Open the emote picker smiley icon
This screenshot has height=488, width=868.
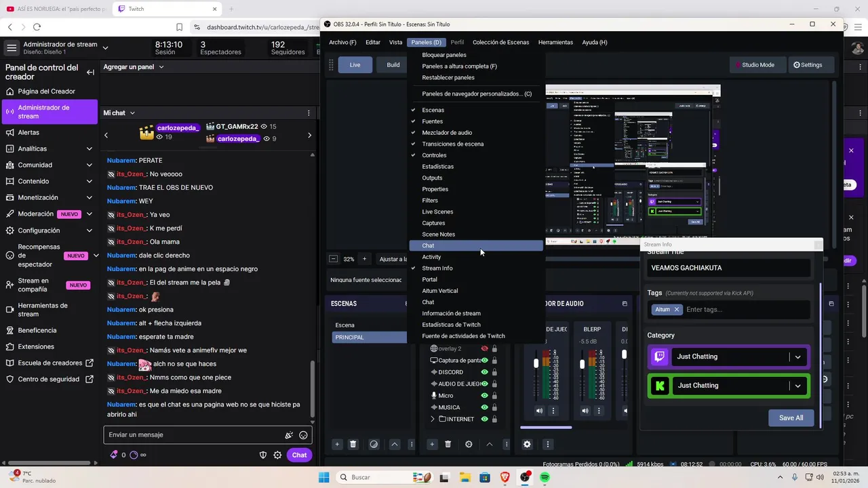pyautogui.click(x=303, y=435)
